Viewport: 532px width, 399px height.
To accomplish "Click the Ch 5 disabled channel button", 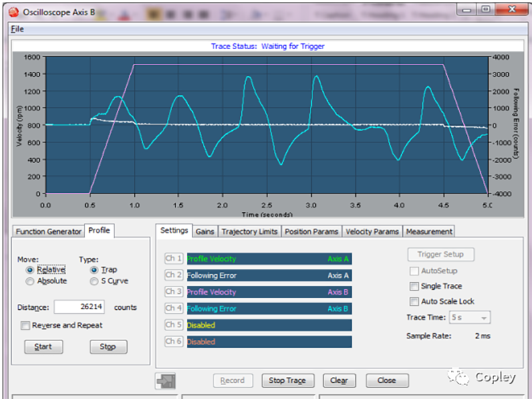I will (x=174, y=325).
